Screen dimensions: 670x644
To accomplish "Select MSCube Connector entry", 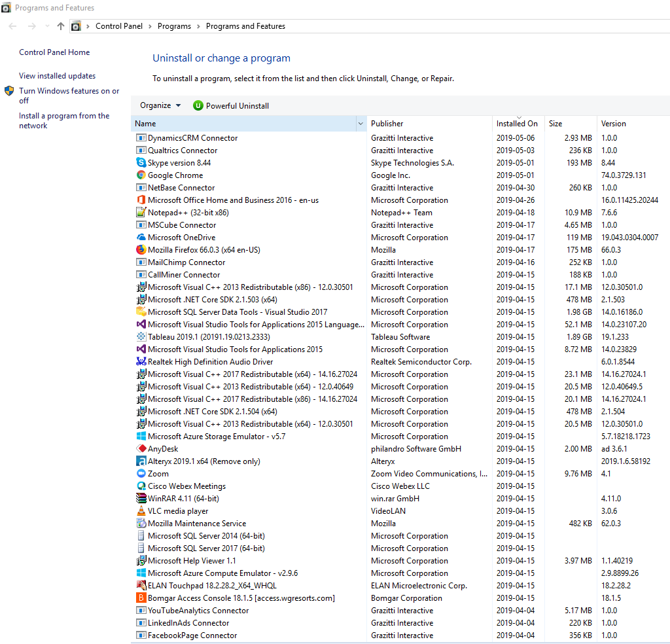I will point(400,224).
